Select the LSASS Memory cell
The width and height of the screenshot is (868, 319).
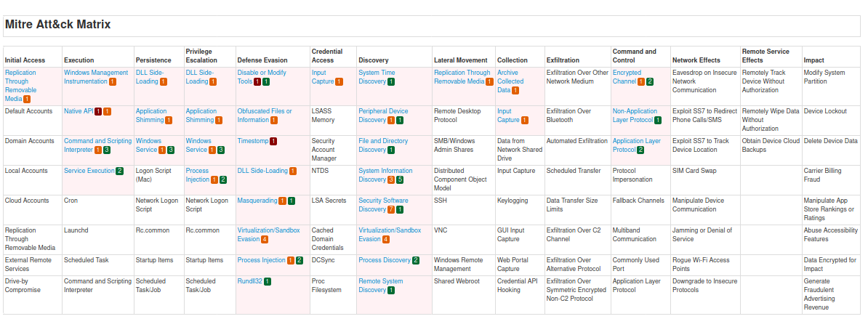pyautogui.click(x=333, y=120)
